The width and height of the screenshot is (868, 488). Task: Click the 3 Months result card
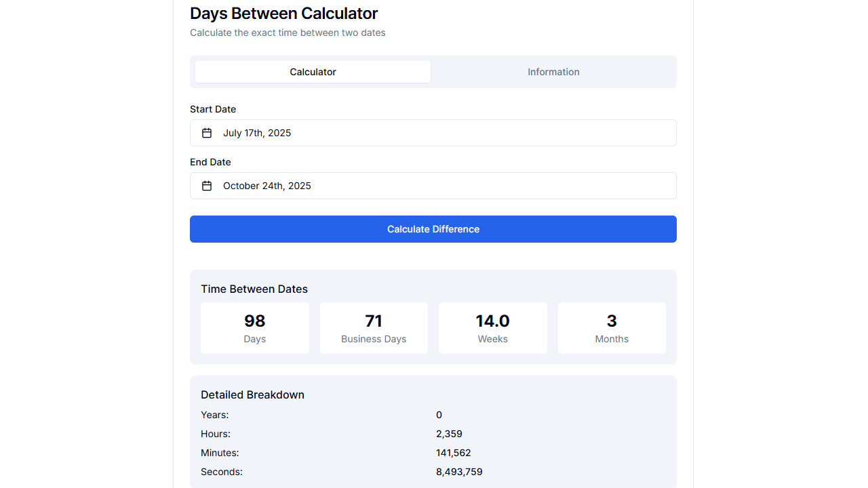[x=611, y=327]
